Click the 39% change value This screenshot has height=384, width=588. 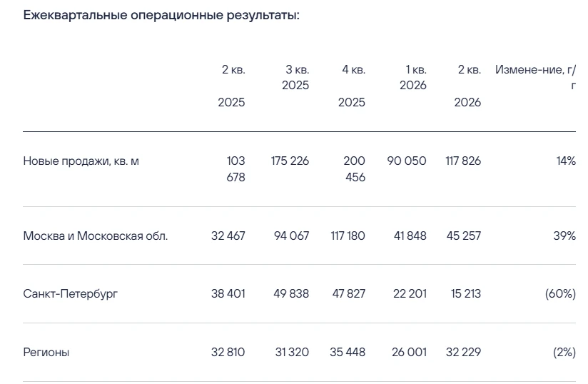(x=564, y=236)
